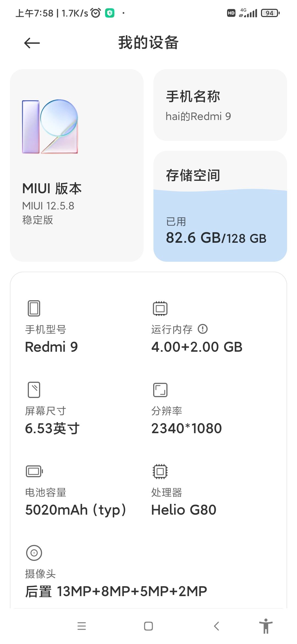The width and height of the screenshot is (297, 644).
Task: Tap the 4.00+2.00 GB memory value
Action: point(197,347)
